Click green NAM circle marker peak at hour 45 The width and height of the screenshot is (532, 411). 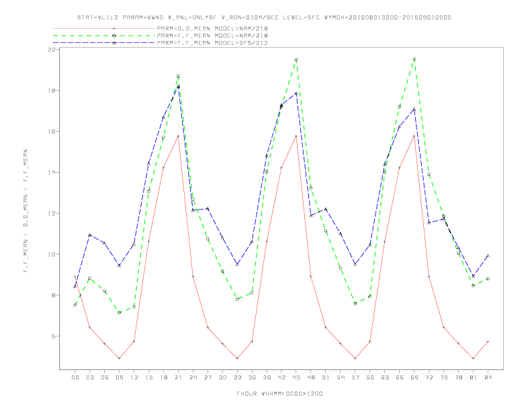(x=296, y=59)
